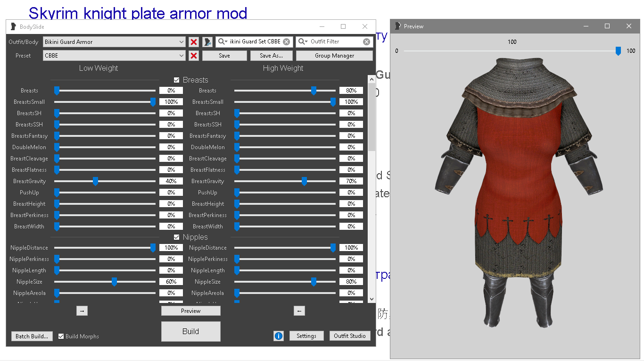Disable the Build Morphs checkbox
644x361 pixels.
[61, 336]
